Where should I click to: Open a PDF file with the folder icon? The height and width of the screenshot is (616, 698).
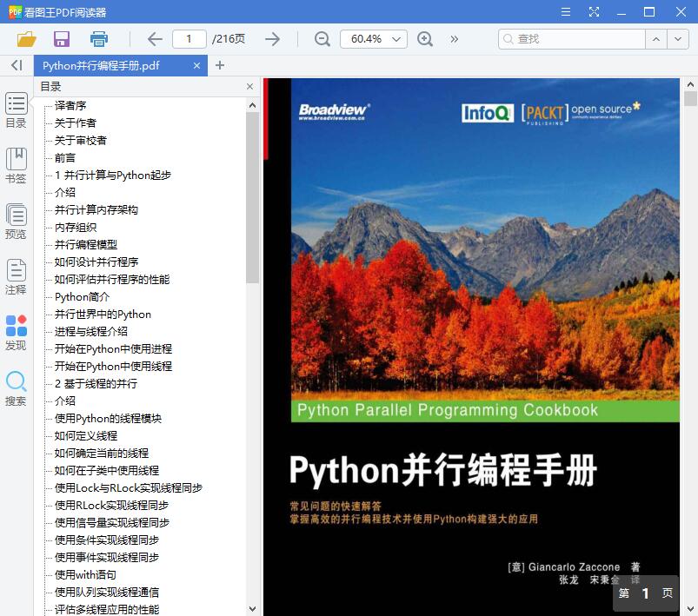point(25,39)
